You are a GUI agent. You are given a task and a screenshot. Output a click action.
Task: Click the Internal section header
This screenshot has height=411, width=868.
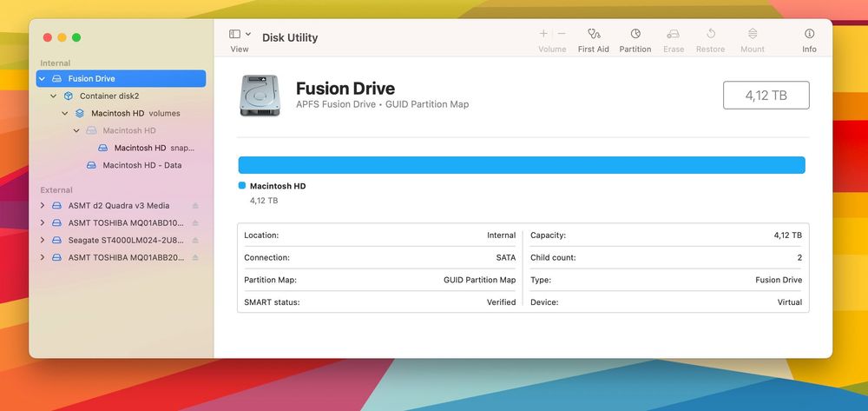click(x=56, y=63)
